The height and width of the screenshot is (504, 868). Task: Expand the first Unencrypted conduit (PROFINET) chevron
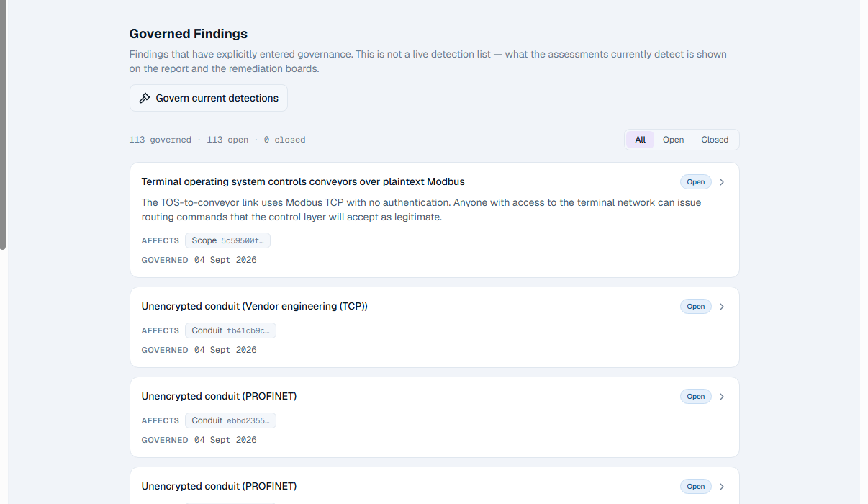click(722, 397)
